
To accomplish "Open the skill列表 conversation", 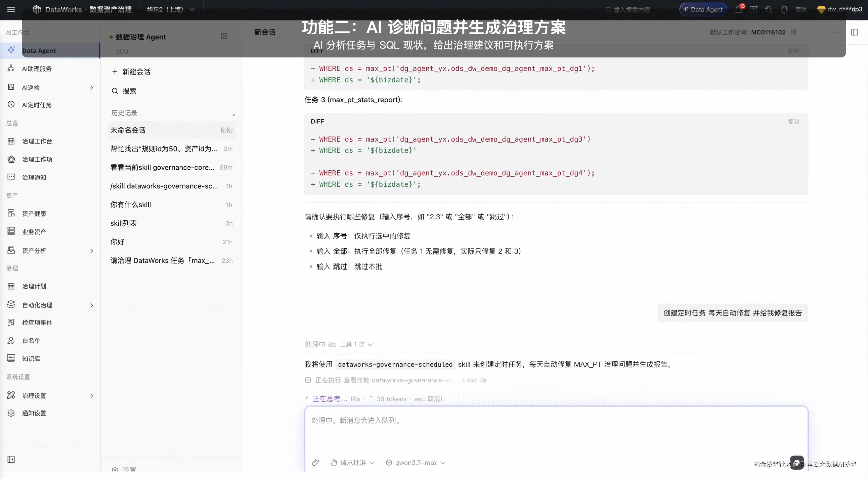I will pyautogui.click(x=172, y=223).
